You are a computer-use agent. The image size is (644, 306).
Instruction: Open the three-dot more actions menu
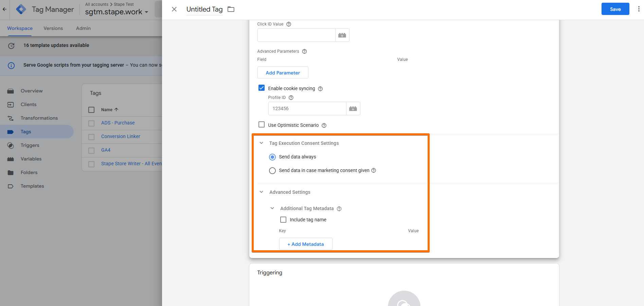click(x=639, y=9)
